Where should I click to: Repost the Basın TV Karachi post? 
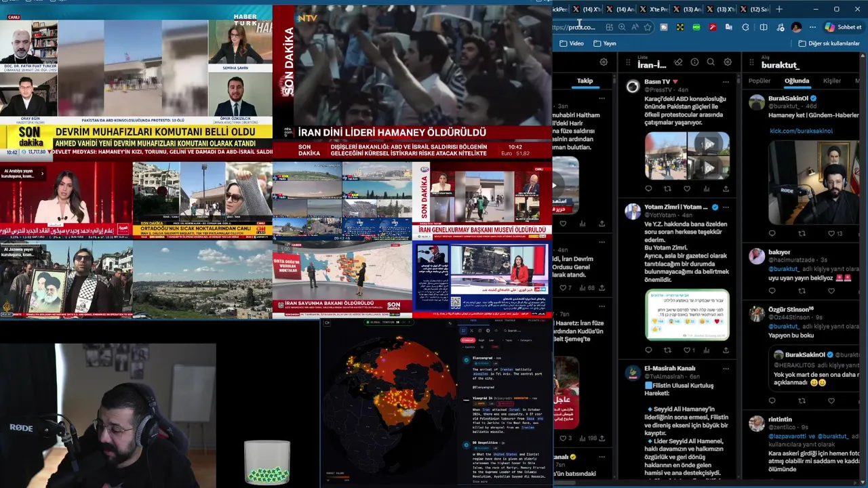point(667,189)
